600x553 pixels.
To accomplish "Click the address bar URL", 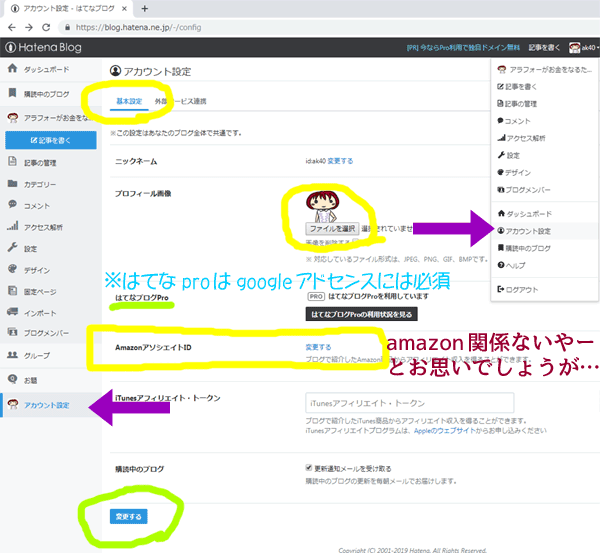I will tap(138, 27).
